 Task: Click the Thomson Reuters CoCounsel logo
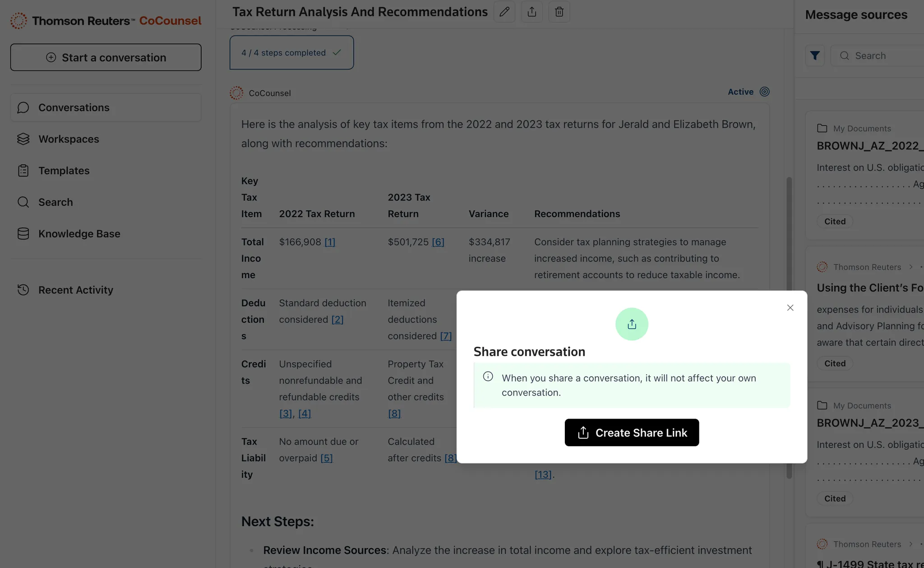click(106, 21)
